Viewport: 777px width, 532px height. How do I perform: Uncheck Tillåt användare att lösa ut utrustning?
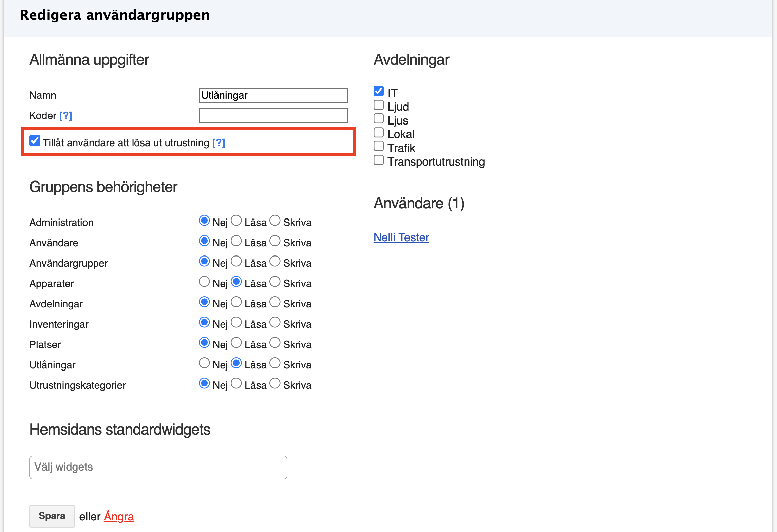[x=35, y=141]
